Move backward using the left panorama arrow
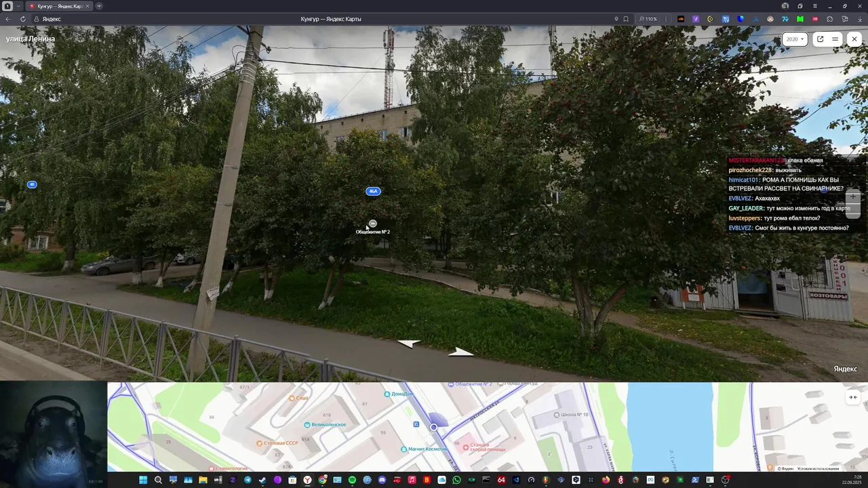The image size is (868, 488). point(409,344)
